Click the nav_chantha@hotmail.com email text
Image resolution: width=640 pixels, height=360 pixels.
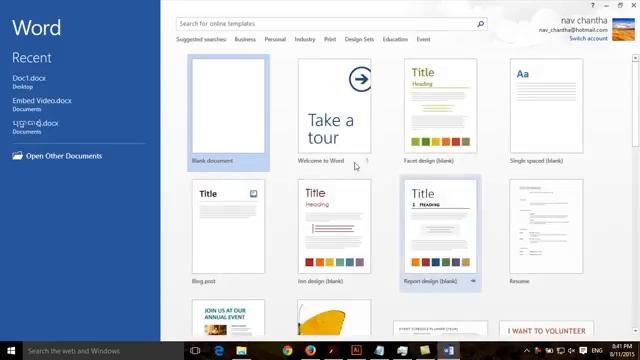pyautogui.click(x=573, y=30)
